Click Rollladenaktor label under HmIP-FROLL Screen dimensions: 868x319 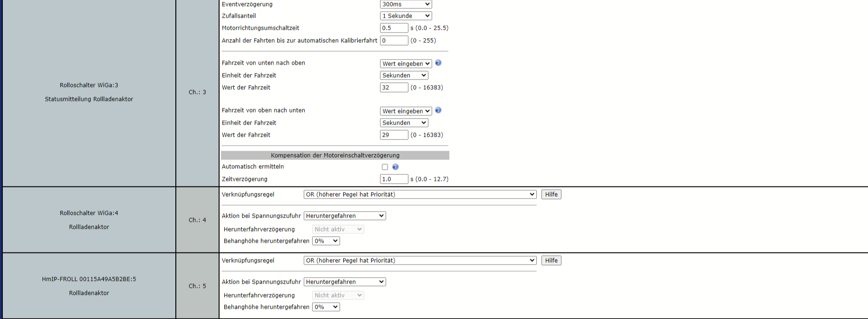click(x=89, y=293)
